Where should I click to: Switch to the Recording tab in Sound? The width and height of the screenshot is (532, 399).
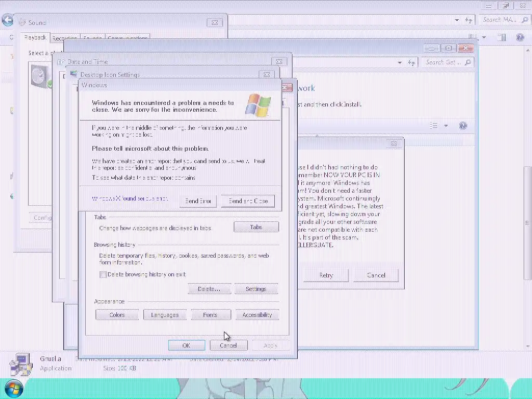pyautogui.click(x=64, y=38)
